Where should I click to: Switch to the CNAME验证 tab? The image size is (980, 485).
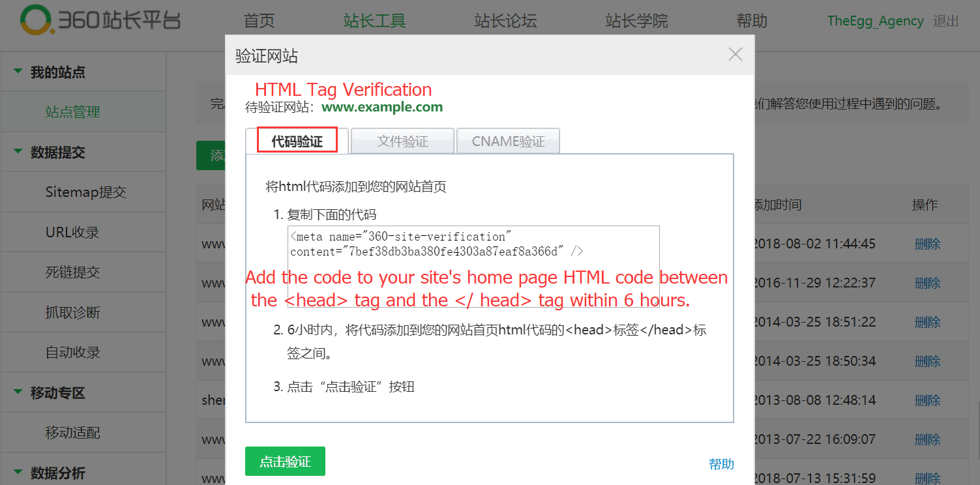[x=508, y=141]
